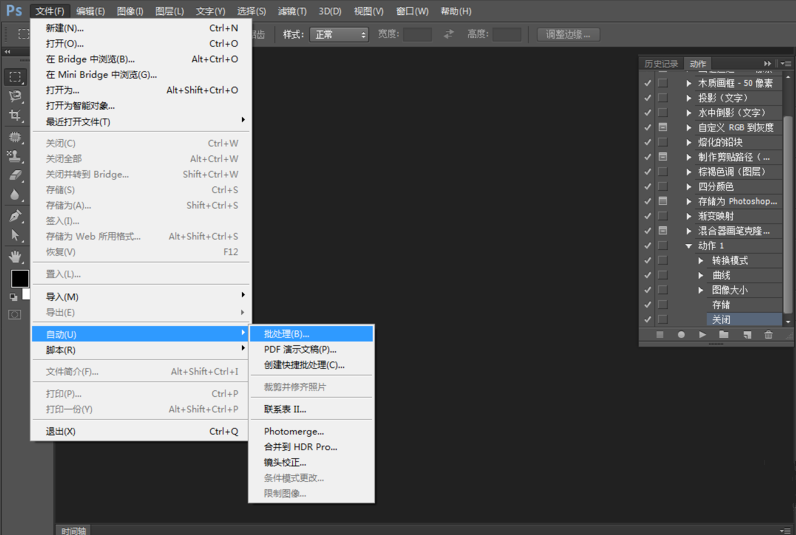Click the Record button in Actions panel
796x535 pixels.
pyautogui.click(x=682, y=335)
